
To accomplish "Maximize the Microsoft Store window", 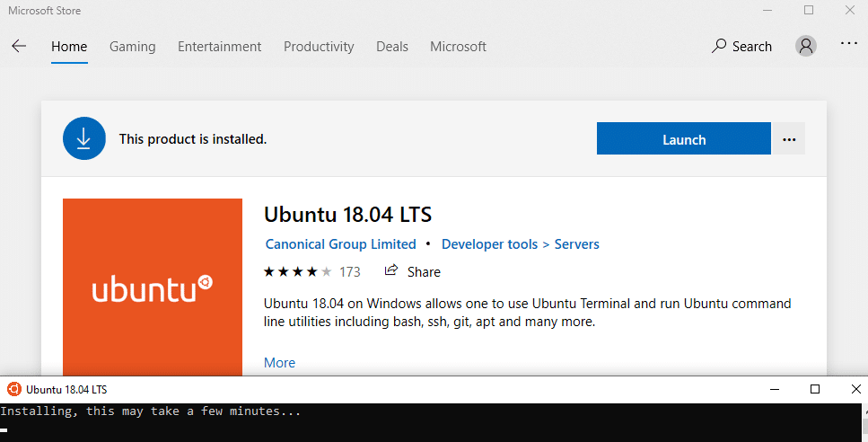I will 809,11.
